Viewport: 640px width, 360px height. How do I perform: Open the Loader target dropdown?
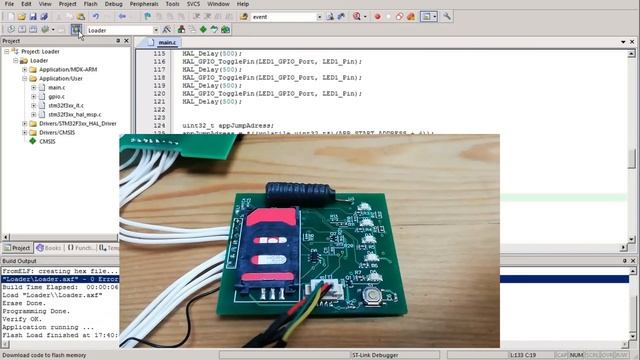point(156,30)
